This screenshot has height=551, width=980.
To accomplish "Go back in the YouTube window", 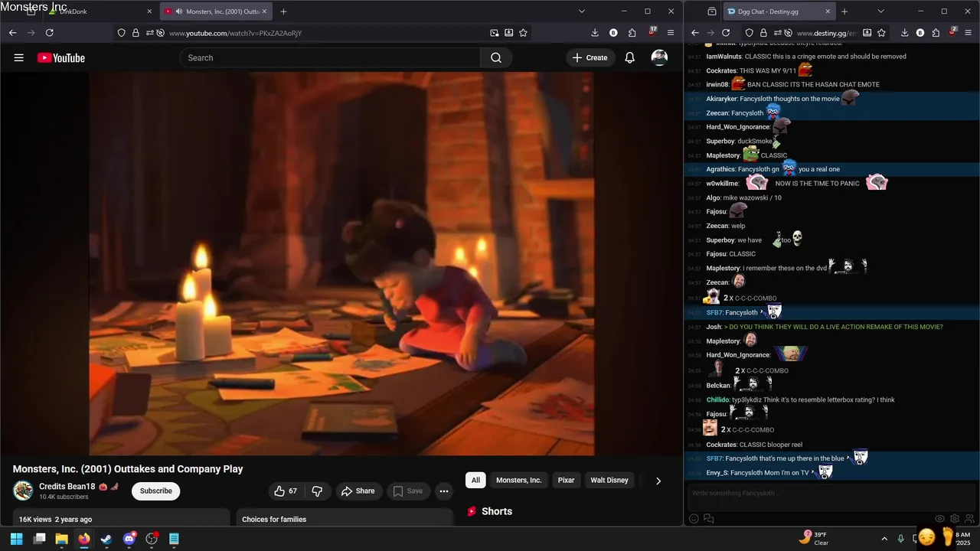I will pos(12,33).
